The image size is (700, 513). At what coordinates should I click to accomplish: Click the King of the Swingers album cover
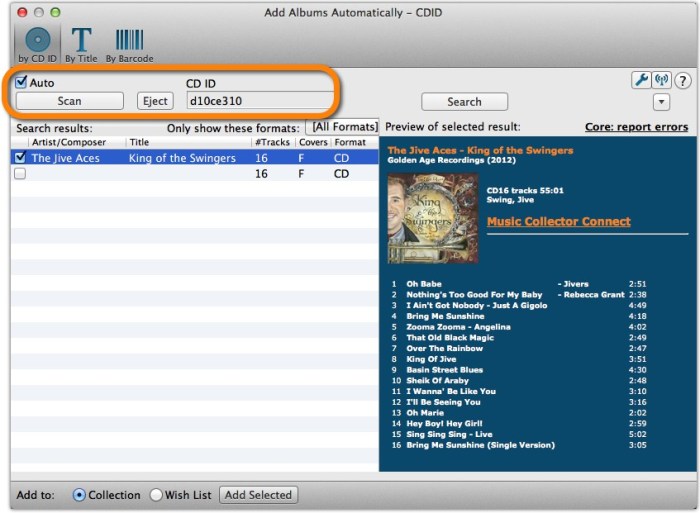[433, 218]
